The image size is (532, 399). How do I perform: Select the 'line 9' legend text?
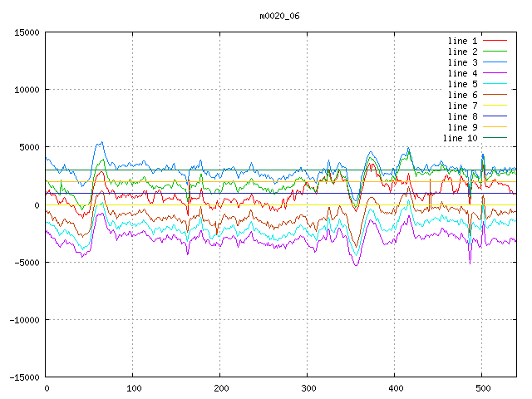tap(462, 127)
